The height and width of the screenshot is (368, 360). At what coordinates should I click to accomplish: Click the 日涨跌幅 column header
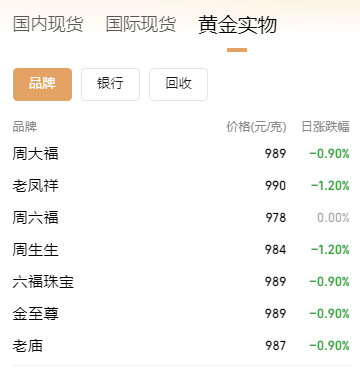click(x=325, y=127)
